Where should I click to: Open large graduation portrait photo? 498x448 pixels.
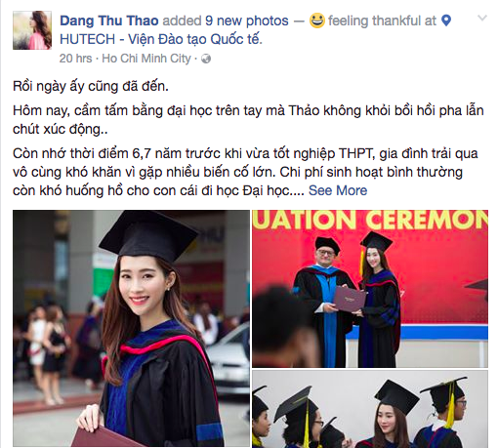coord(131,328)
